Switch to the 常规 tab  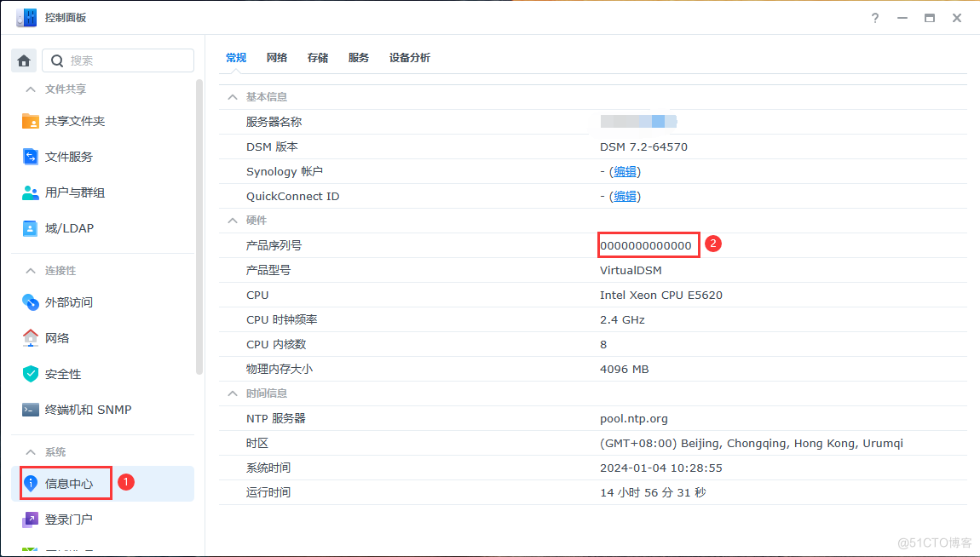pos(236,57)
